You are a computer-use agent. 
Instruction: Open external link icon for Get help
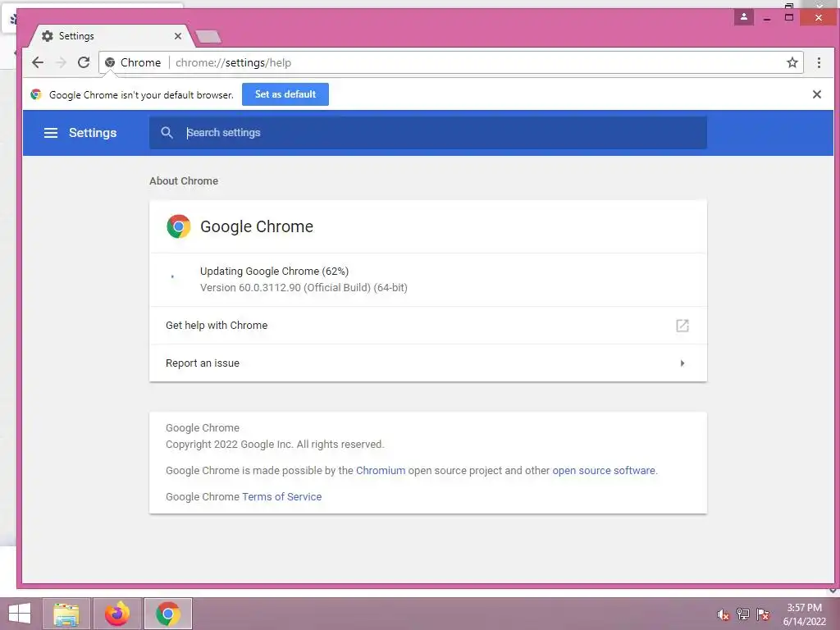682,325
